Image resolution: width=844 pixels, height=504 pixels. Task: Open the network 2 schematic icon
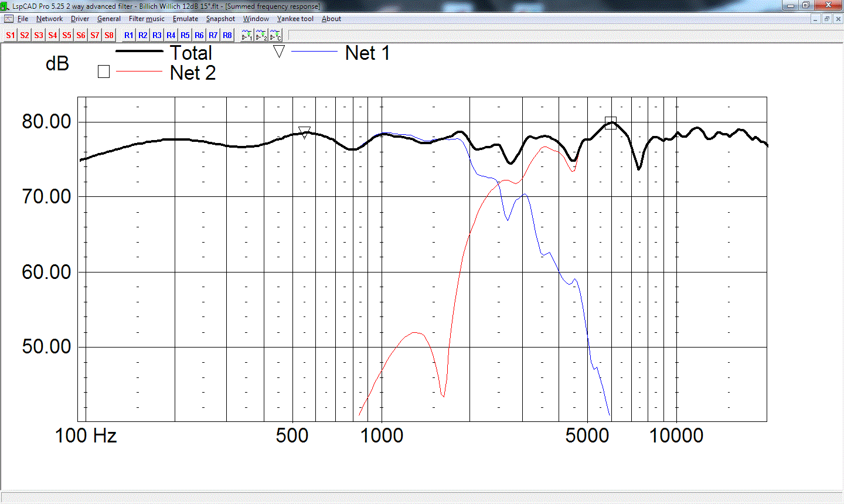click(261, 35)
